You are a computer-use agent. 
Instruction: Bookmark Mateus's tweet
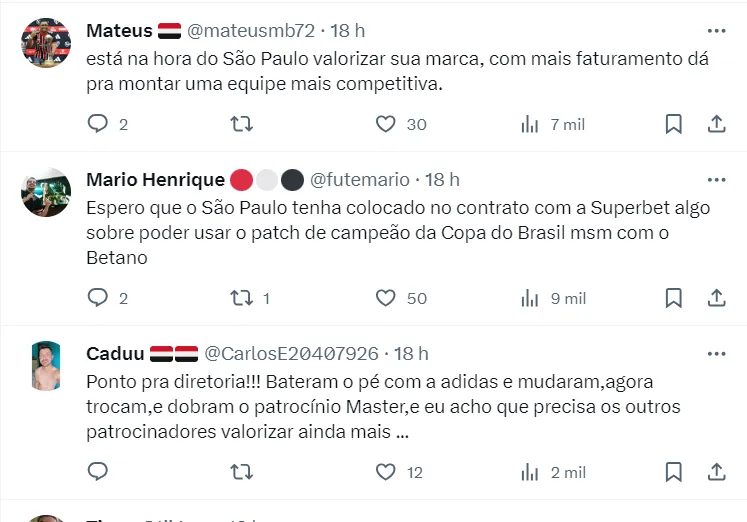[674, 124]
